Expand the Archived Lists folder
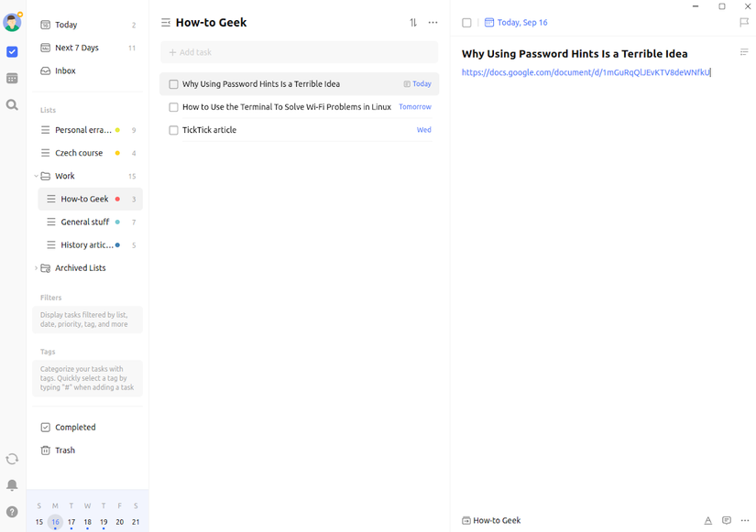Viewport: 756px width, 532px height. click(36, 268)
